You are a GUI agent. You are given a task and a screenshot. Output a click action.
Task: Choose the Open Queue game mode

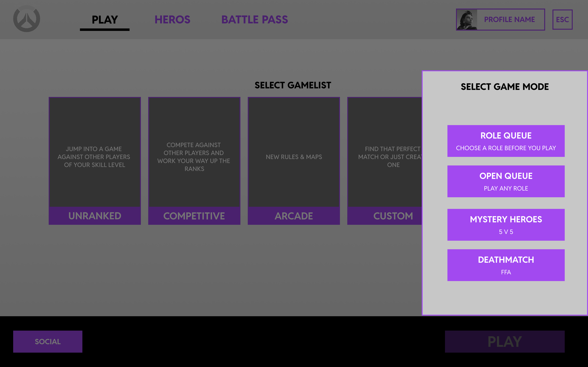[506, 181]
